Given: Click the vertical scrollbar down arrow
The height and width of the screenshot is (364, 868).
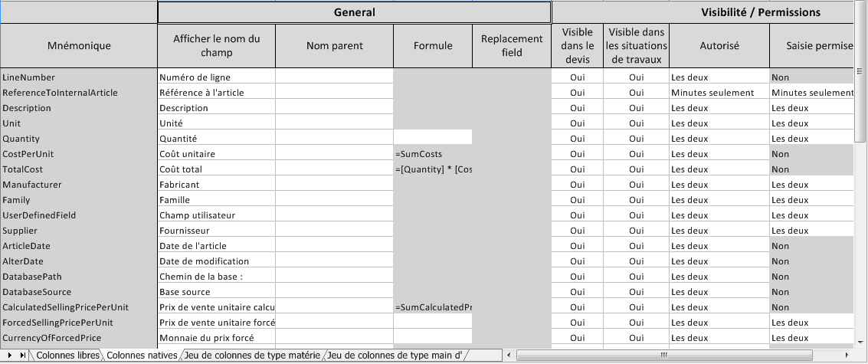Looking at the screenshot, I should tap(860, 343).
